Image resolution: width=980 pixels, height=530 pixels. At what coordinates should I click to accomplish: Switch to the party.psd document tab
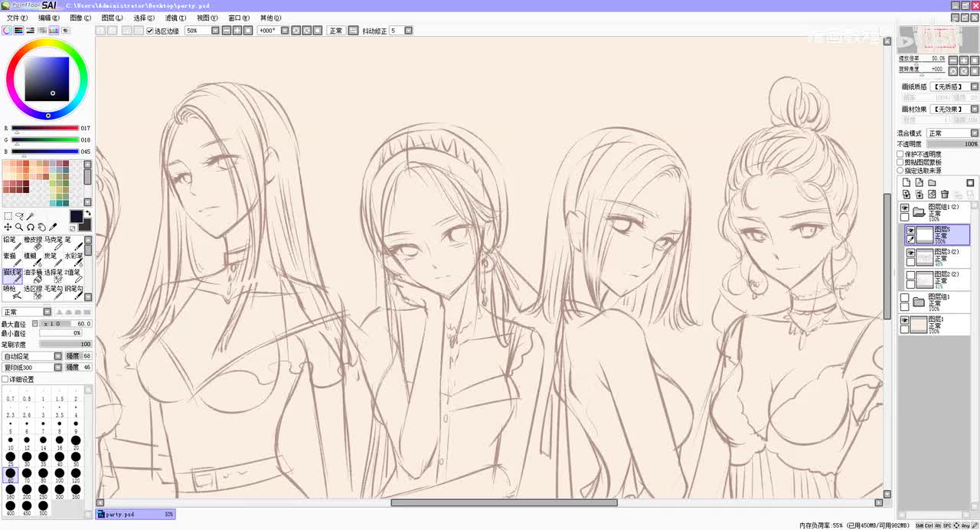click(x=136, y=515)
